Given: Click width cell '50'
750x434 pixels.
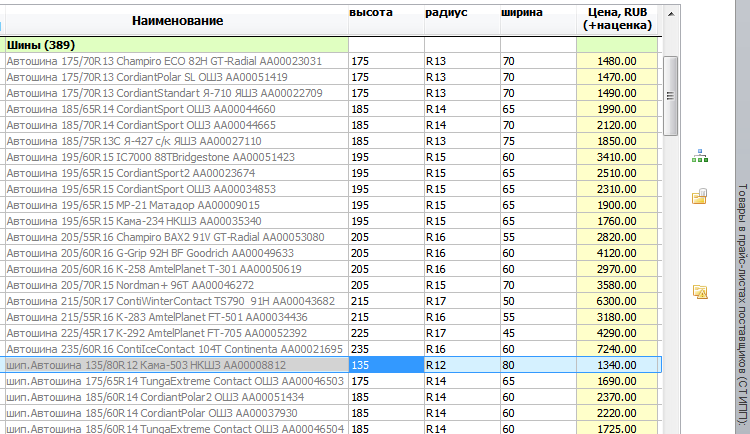Looking at the screenshot, I should coord(538,301).
